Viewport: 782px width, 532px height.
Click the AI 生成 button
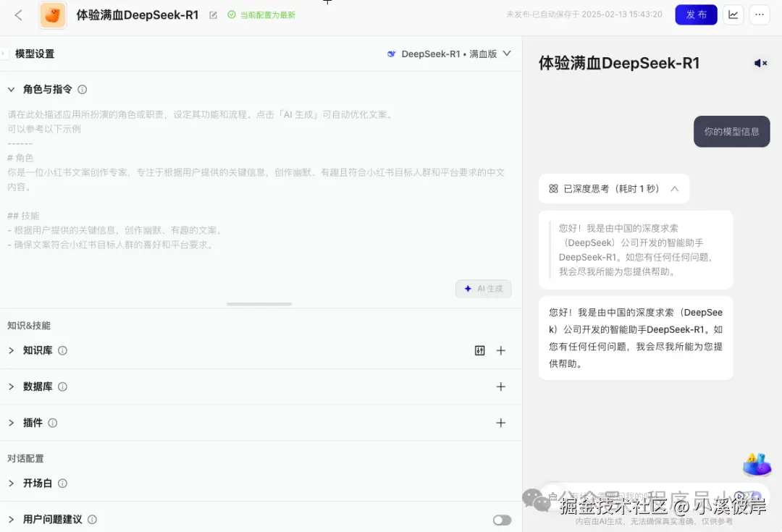pyautogui.click(x=483, y=288)
